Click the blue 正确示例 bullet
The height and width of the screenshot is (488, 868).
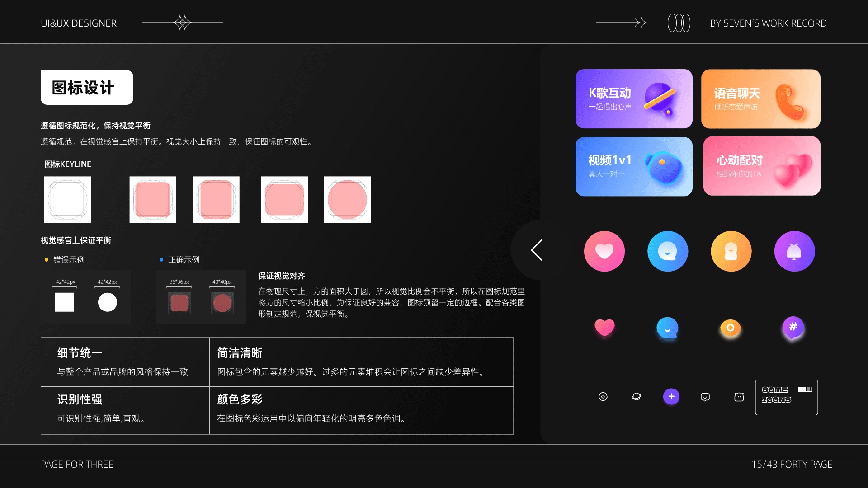click(161, 260)
